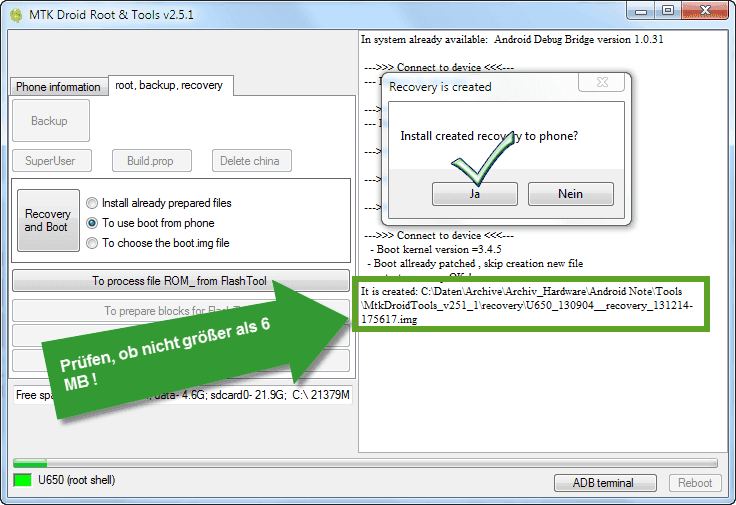736x505 pixels.
Task: Open the ADB terminal
Action: click(605, 482)
